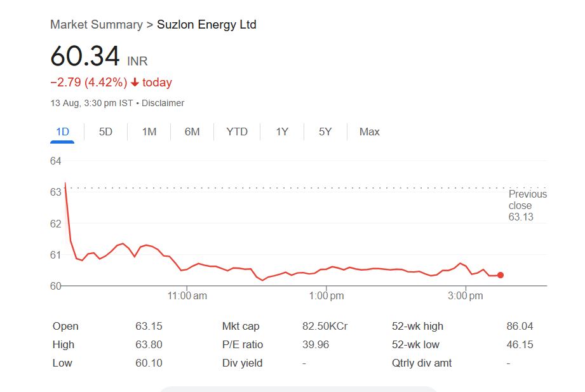Click the red end-point dot on chart
The image size is (585, 392).
(501, 275)
